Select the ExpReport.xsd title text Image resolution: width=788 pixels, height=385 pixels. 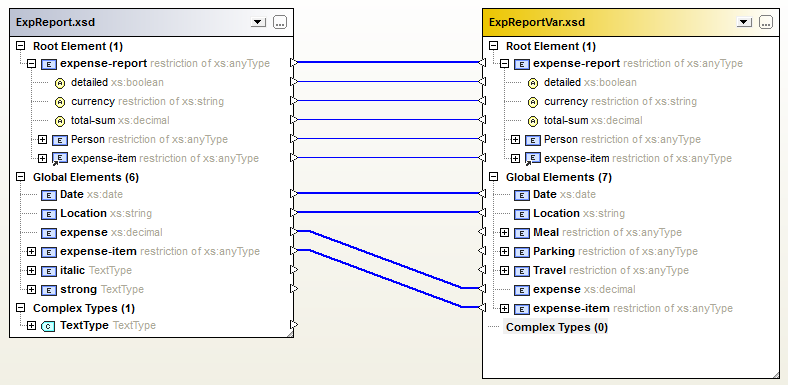pyautogui.click(x=55, y=23)
